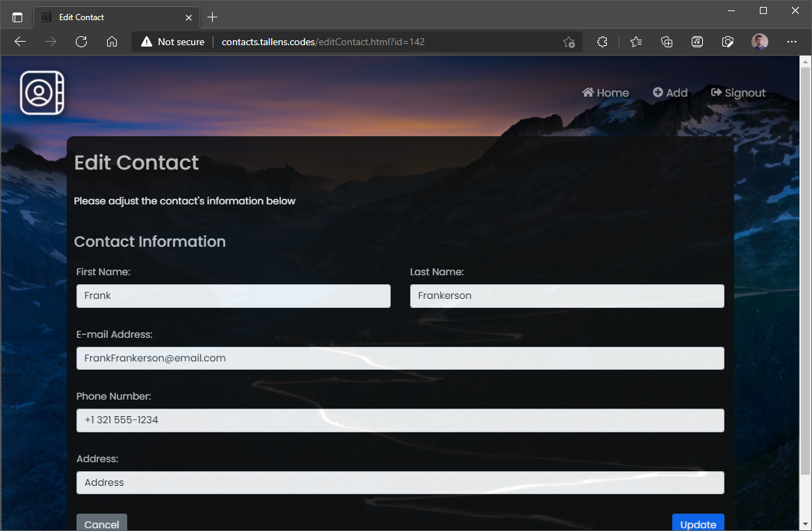The image size is (812, 531).
Task: Open the Favorites list icon
Action: [x=635, y=42]
